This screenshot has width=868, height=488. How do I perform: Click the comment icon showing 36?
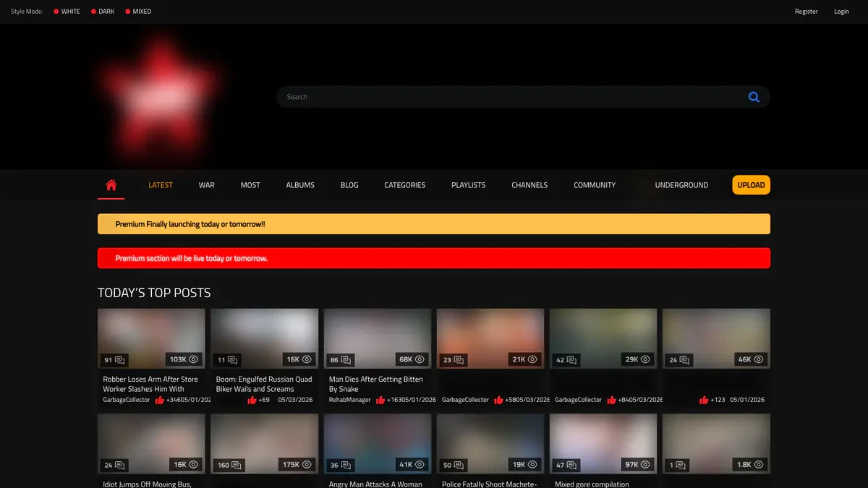click(346, 466)
